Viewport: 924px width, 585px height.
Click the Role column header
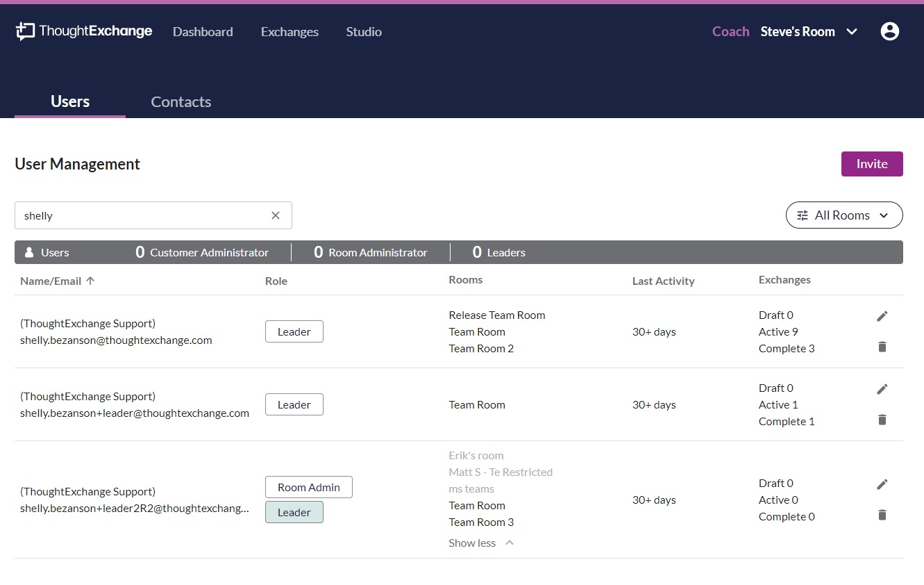click(x=276, y=281)
